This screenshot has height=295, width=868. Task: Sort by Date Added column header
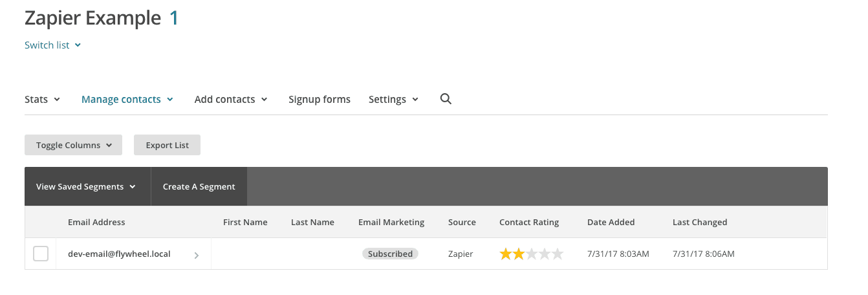coord(611,222)
